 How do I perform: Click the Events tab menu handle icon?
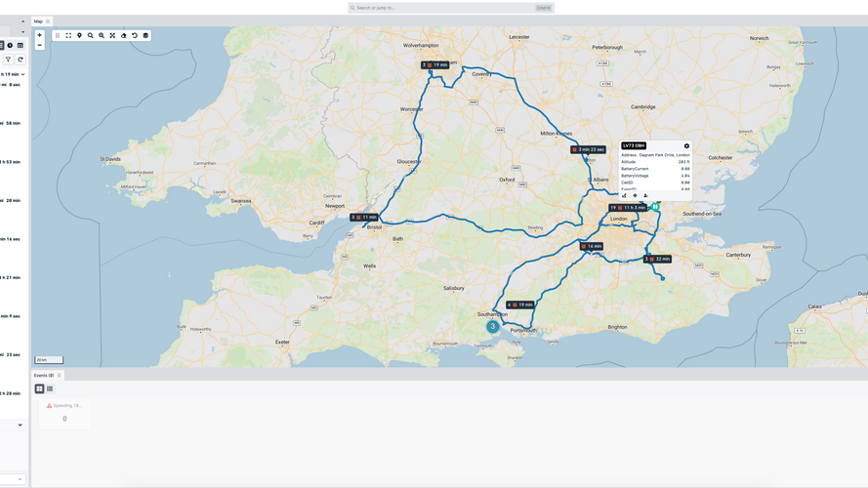[60, 375]
